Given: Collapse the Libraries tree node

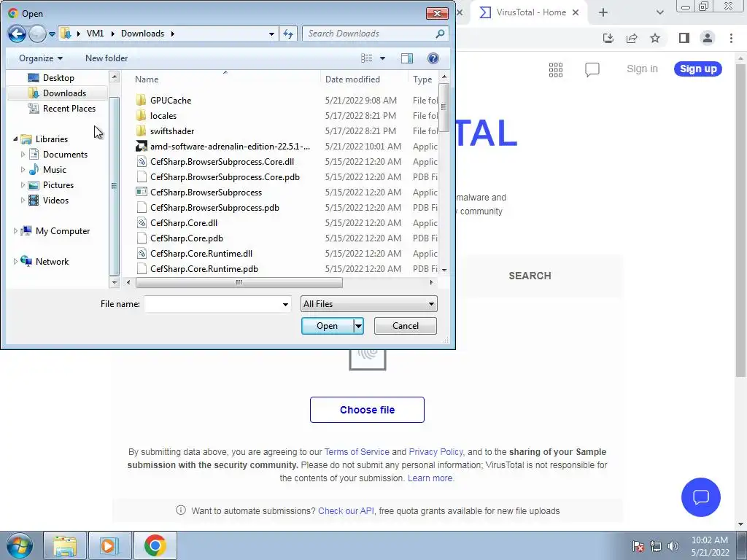Looking at the screenshot, I should (15, 139).
